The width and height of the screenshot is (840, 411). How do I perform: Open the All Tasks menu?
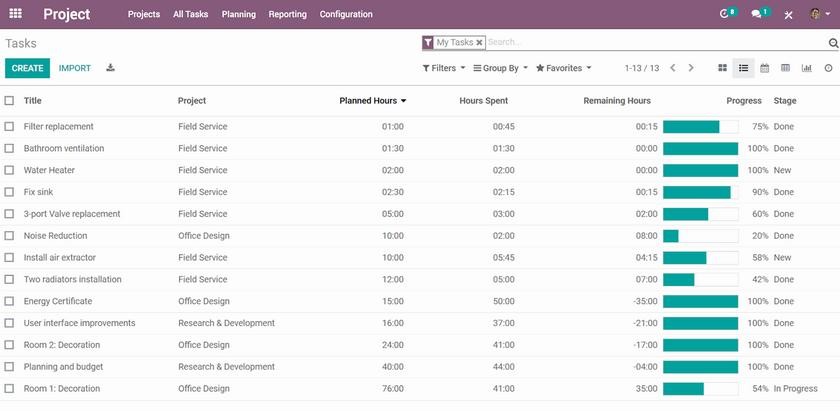[190, 14]
